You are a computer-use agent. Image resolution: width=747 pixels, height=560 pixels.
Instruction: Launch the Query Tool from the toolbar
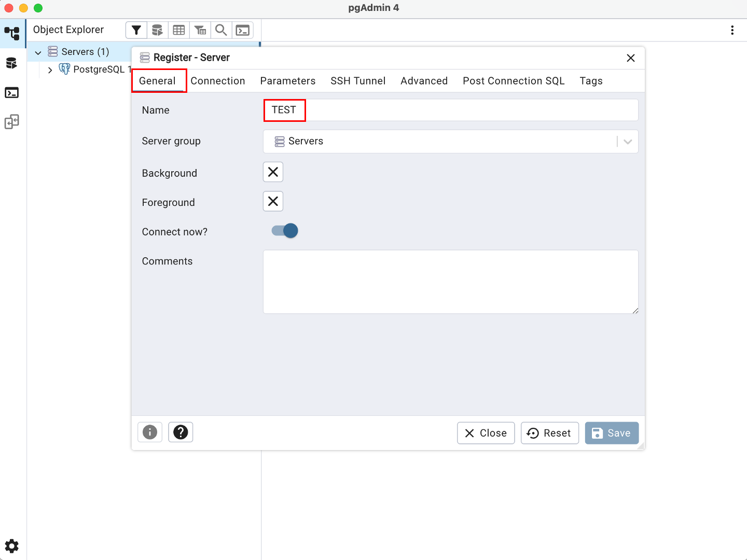point(158,30)
